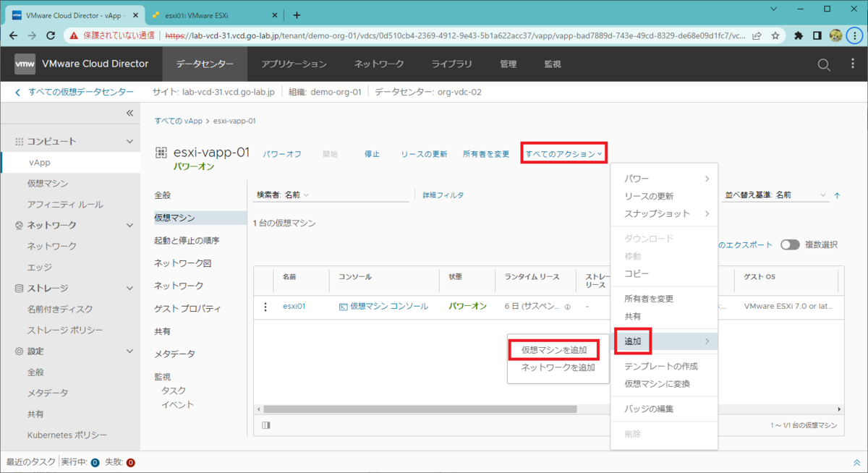Collapse ネットワーク sidebar section

[x=129, y=225]
